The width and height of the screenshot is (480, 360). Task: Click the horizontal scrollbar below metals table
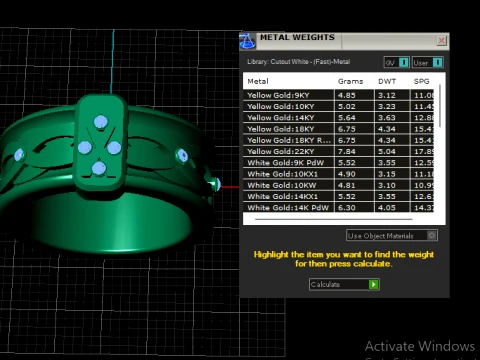point(334,219)
